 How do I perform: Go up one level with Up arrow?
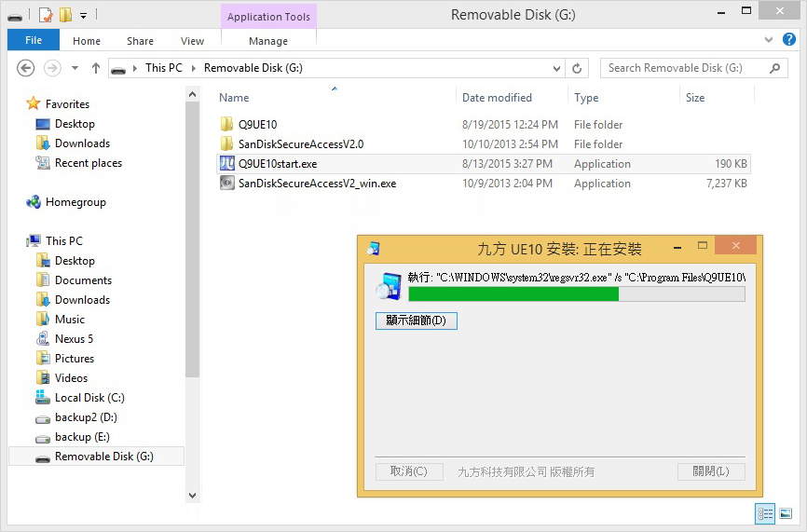tap(96, 68)
